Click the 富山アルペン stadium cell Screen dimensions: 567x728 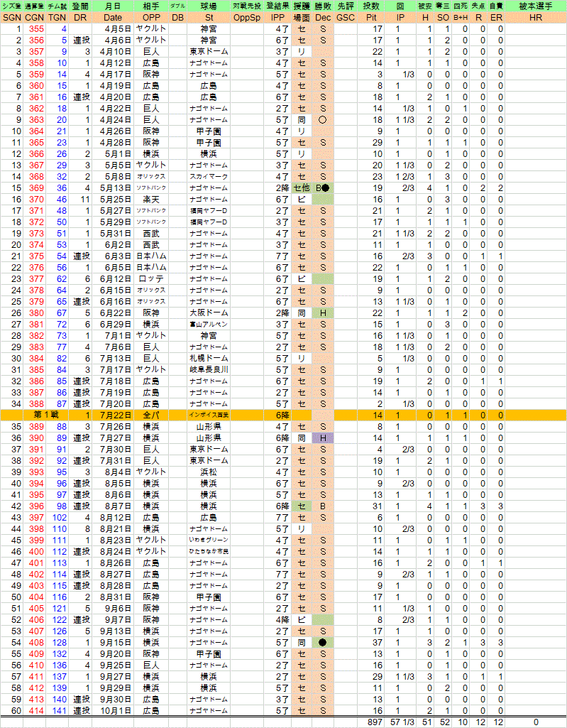coord(209,325)
